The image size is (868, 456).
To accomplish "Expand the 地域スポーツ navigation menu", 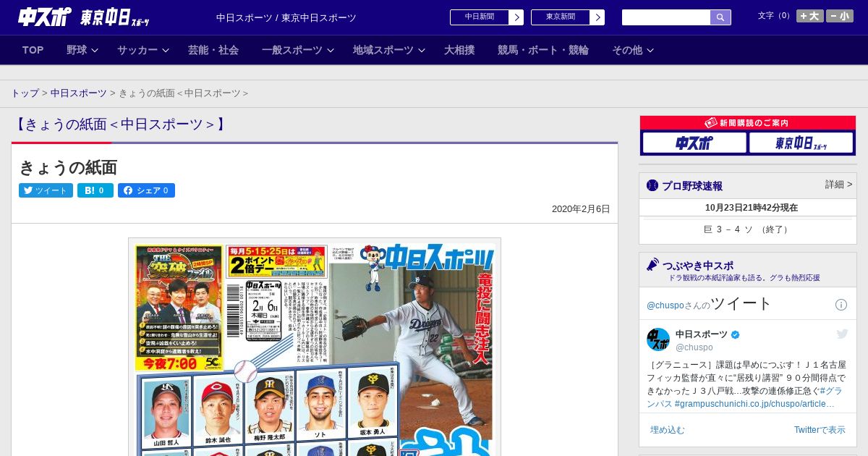I will click(389, 50).
